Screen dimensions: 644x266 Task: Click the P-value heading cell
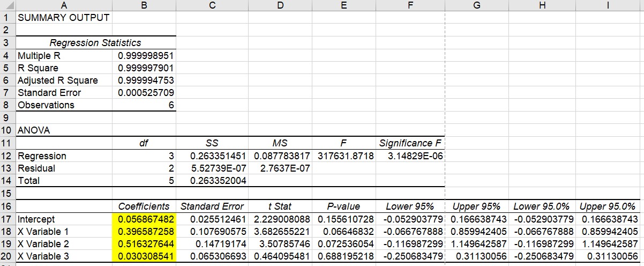tap(344, 206)
